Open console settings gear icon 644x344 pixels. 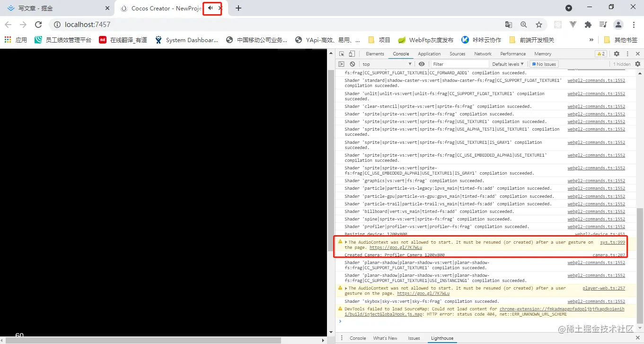(638, 64)
